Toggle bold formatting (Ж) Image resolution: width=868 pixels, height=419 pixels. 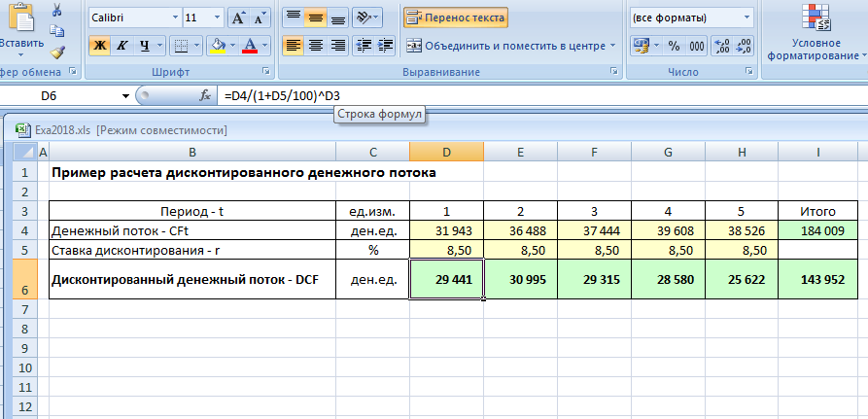point(100,46)
